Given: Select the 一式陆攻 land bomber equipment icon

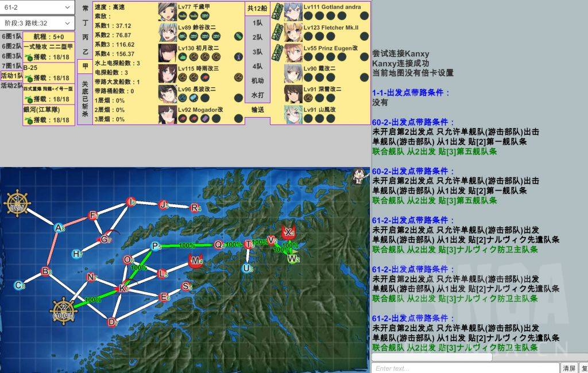Looking at the screenshot, I should click(x=28, y=56).
